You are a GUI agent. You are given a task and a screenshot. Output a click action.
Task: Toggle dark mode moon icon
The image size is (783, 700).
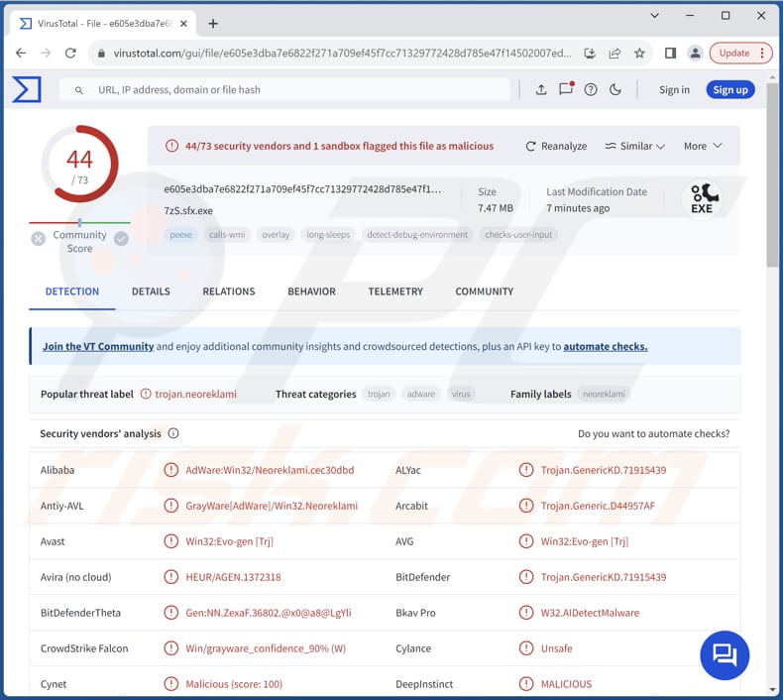(x=615, y=89)
